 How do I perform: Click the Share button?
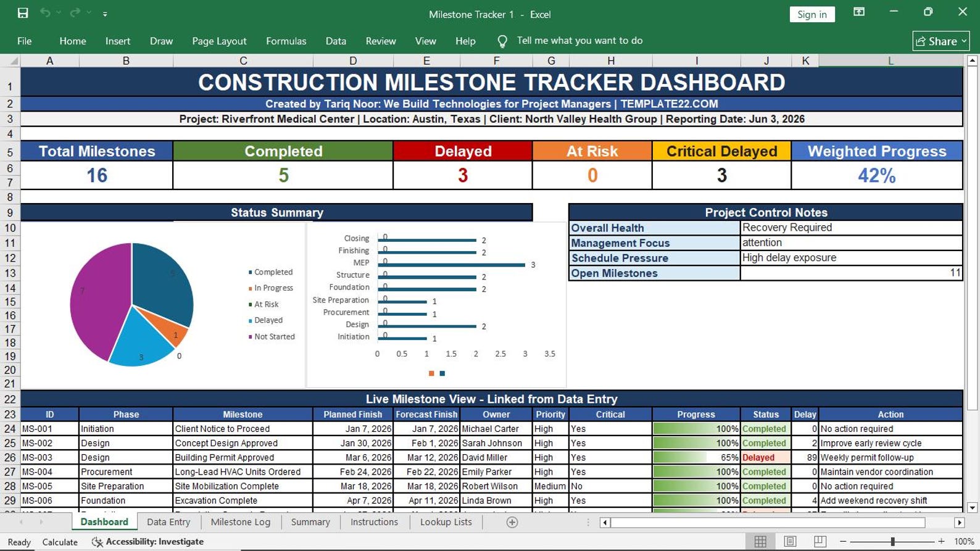click(x=941, y=41)
